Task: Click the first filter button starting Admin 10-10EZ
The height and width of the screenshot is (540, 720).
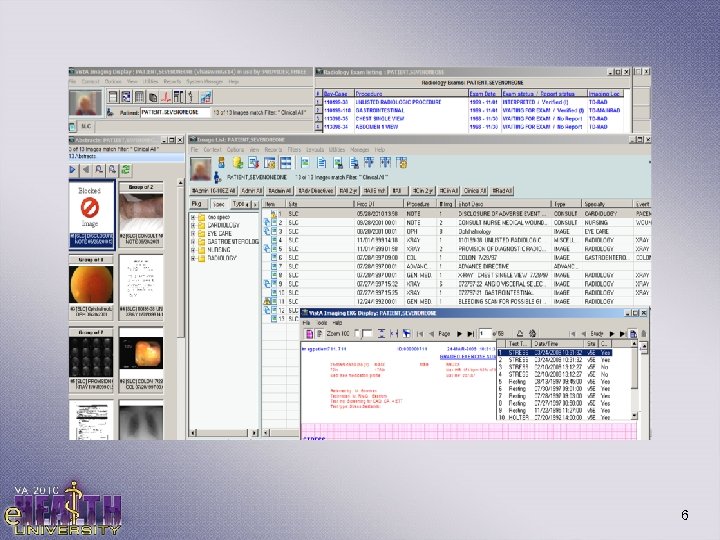Action: (x=214, y=191)
